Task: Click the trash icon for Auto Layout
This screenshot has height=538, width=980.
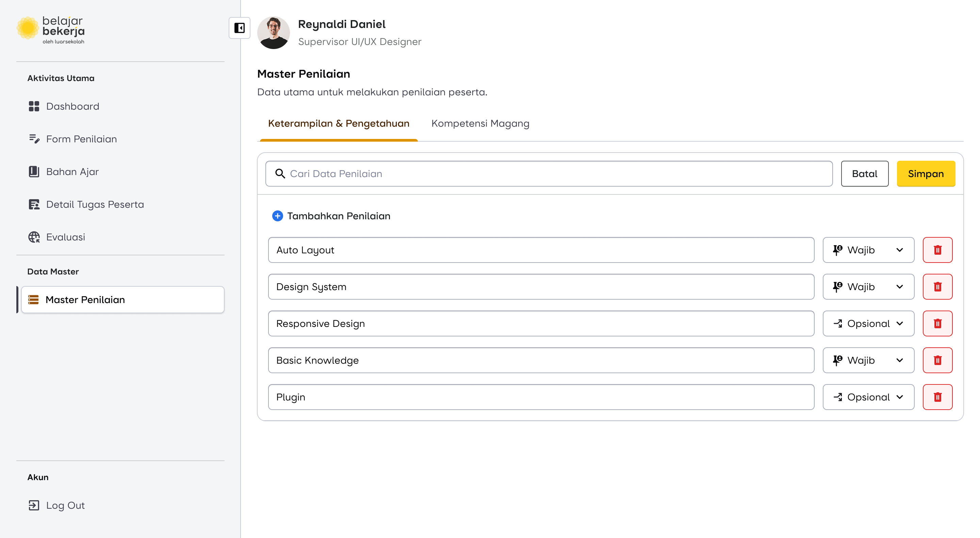Action: click(937, 250)
